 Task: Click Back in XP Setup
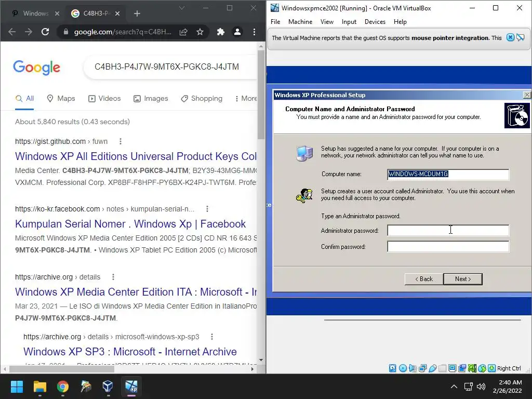point(424,279)
